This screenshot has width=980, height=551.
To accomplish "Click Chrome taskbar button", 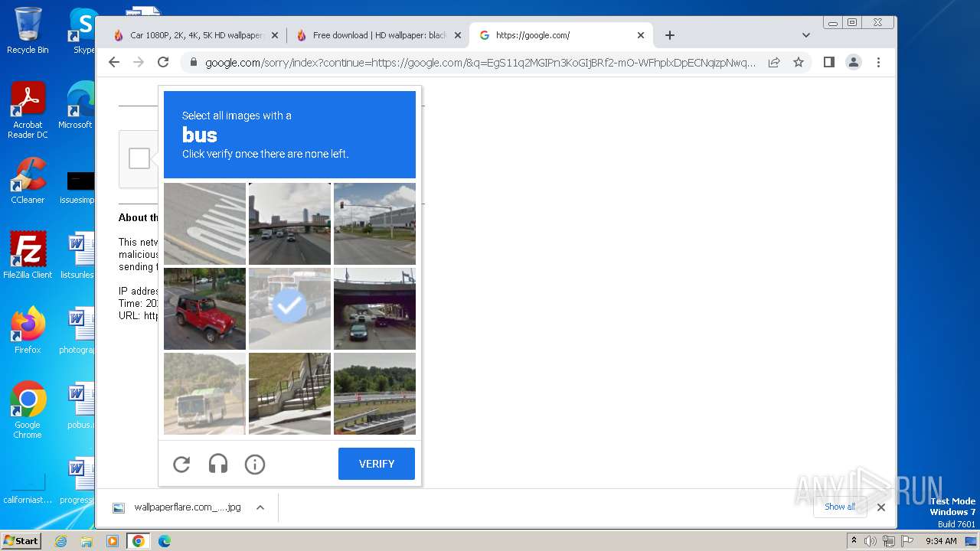I will (138, 541).
